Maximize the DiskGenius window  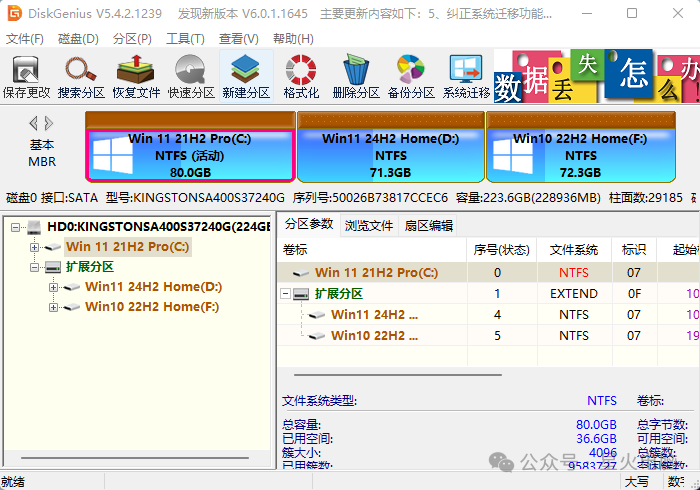coord(632,13)
